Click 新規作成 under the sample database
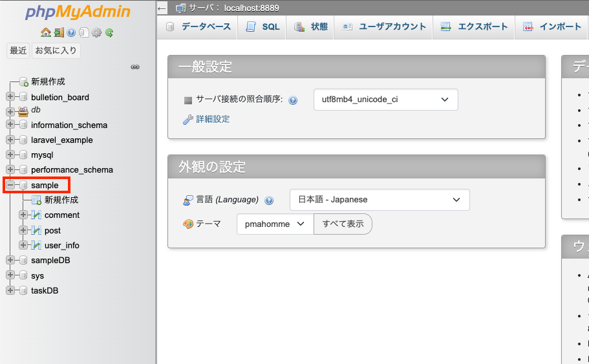 pyautogui.click(x=61, y=200)
